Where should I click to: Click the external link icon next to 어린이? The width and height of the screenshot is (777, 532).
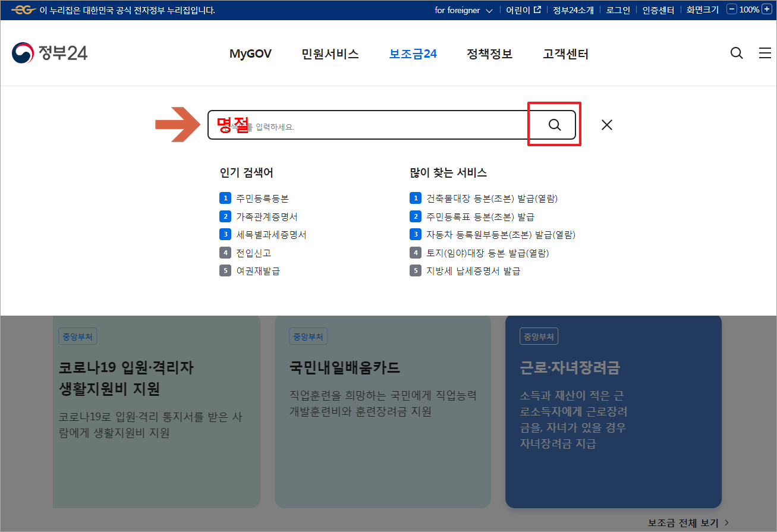pyautogui.click(x=537, y=10)
